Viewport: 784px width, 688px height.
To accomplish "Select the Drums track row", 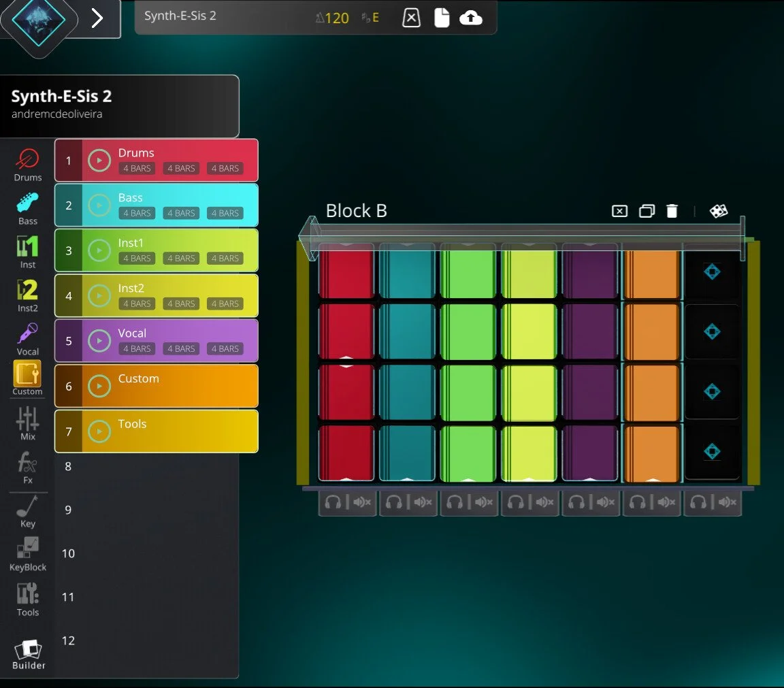I will pyautogui.click(x=157, y=161).
